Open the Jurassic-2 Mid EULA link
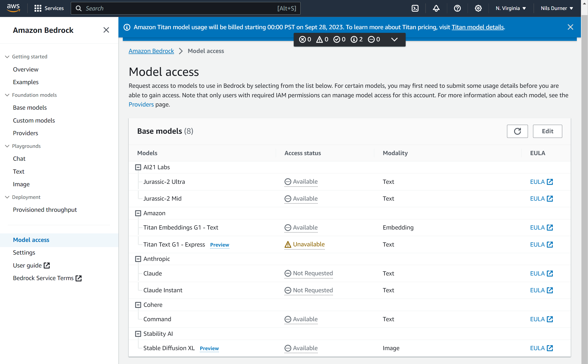 [541, 198]
